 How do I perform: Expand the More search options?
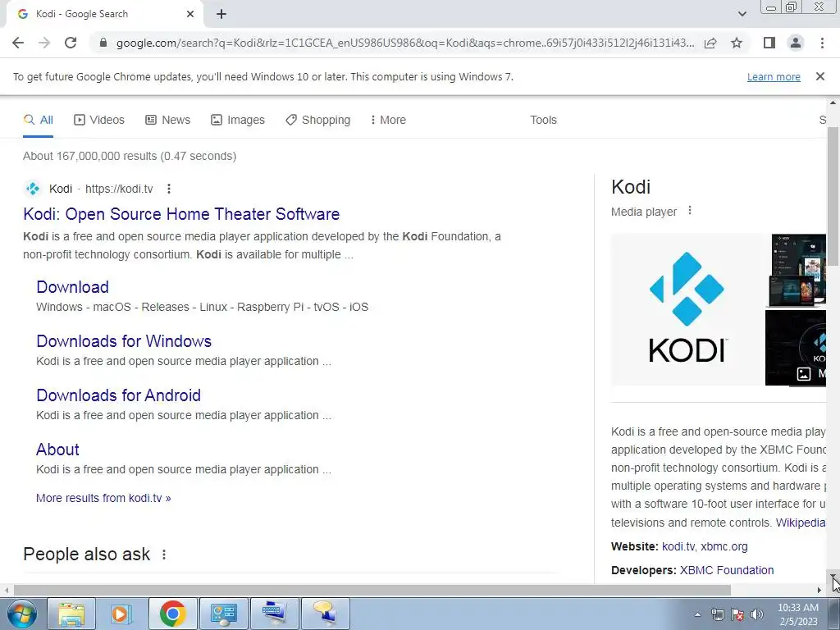[388, 120]
